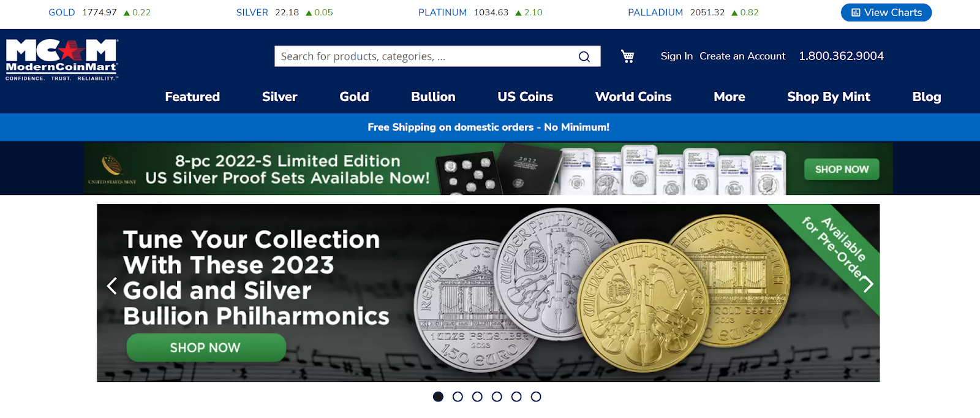Click the ModernCoinMart logo
The image size is (980, 418).
pos(62,60)
